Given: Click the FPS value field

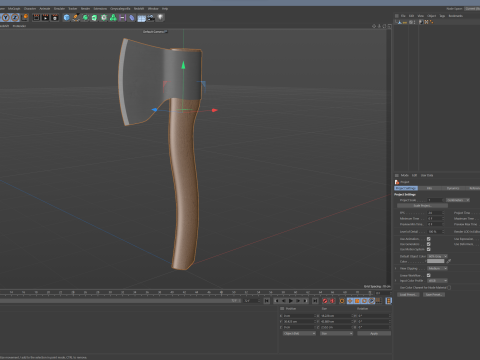Looking at the screenshot, I should 435,213.
